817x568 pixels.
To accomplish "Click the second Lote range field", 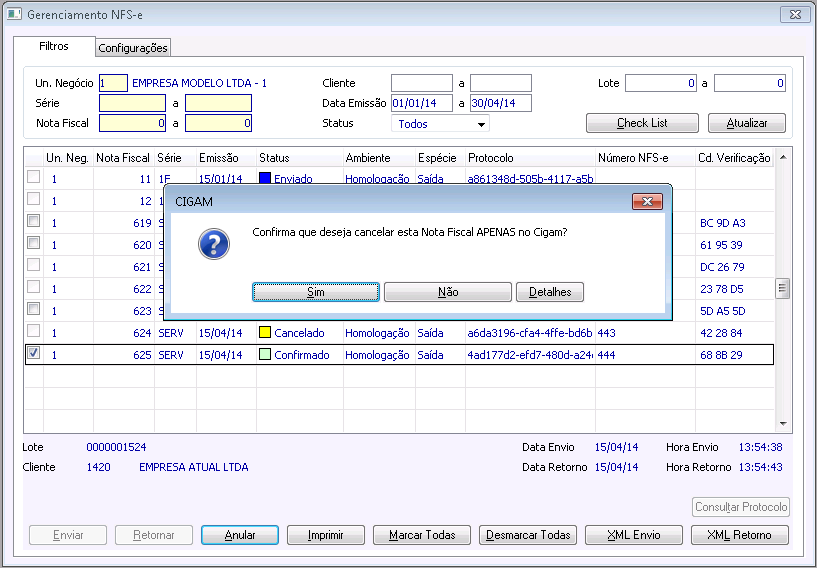I will tap(749, 83).
